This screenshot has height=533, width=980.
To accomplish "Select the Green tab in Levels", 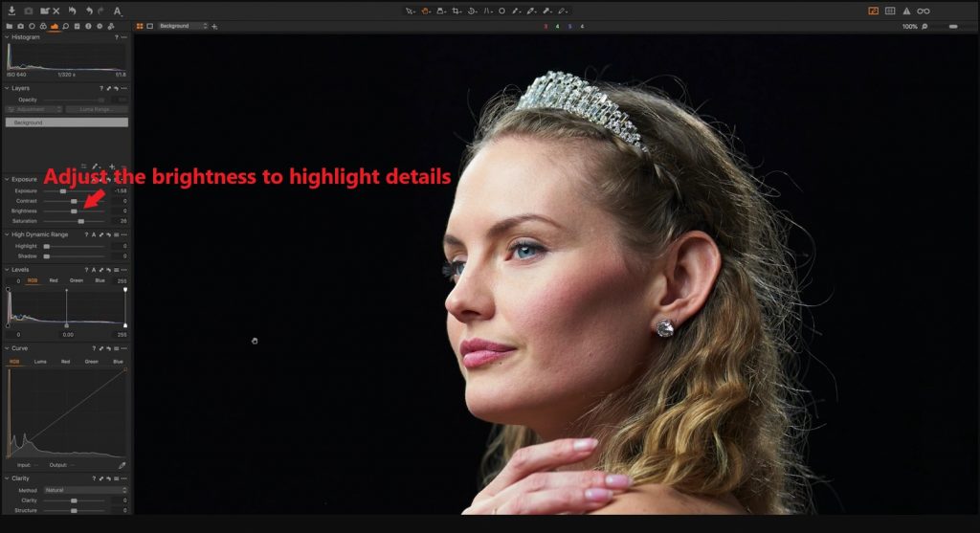I will 77,280.
